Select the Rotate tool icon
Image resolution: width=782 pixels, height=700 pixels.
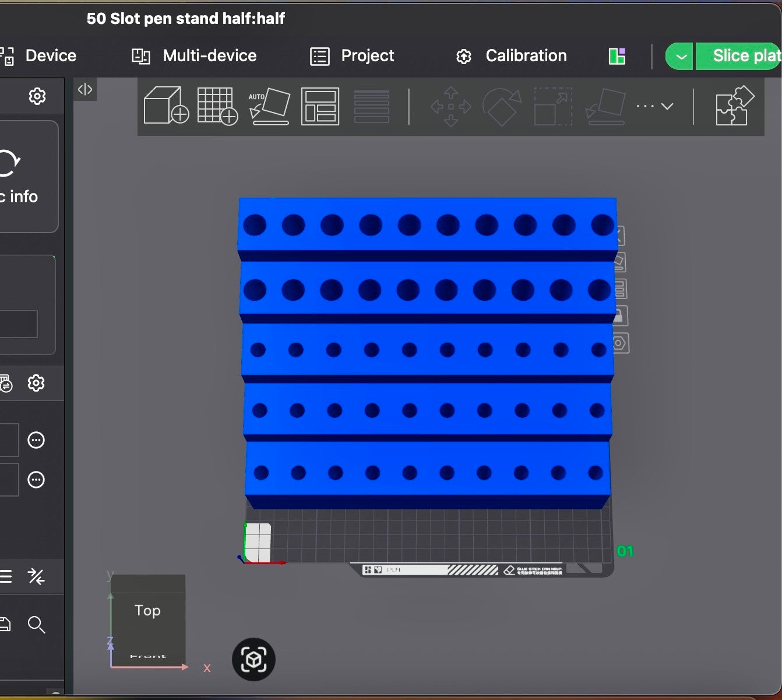(502, 107)
